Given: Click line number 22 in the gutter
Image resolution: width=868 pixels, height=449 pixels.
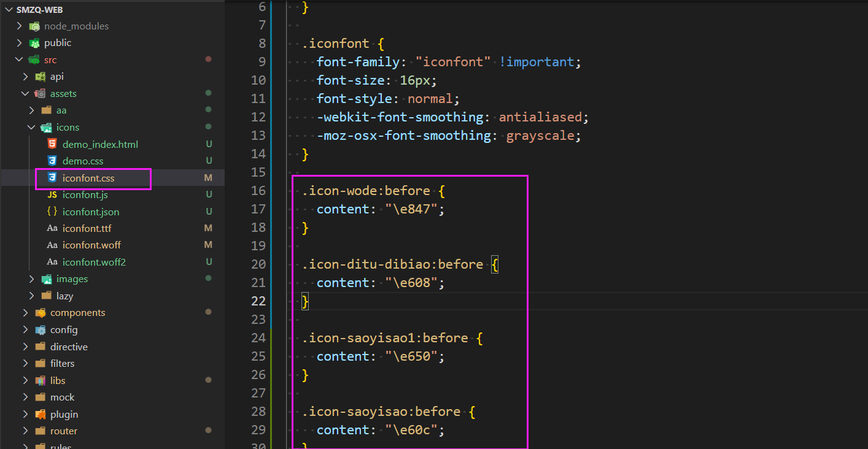Looking at the screenshot, I should (x=258, y=301).
